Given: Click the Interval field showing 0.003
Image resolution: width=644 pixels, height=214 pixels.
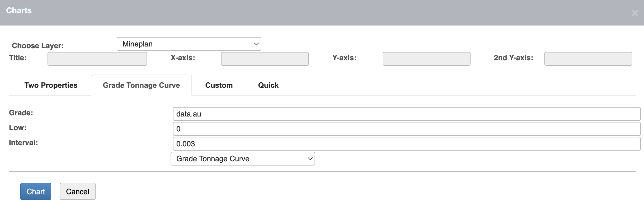Looking at the screenshot, I should click(406, 144).
